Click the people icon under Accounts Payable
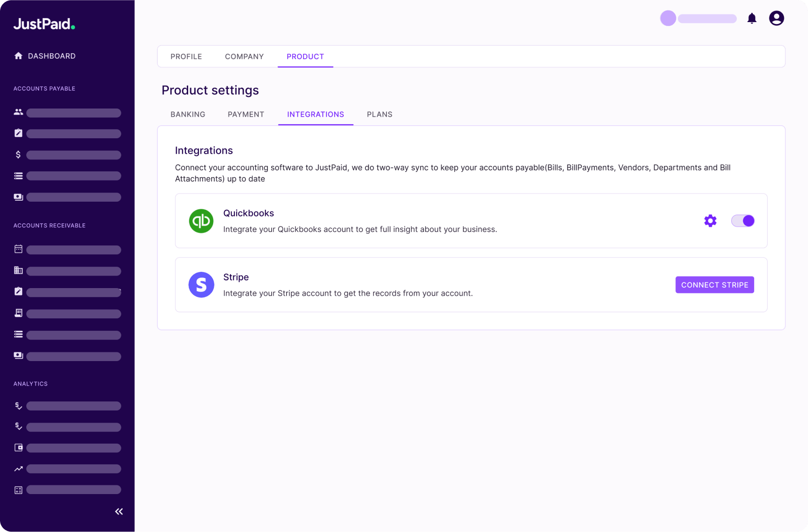This screenshot has width=808, height=532. [x=18, y=112]
